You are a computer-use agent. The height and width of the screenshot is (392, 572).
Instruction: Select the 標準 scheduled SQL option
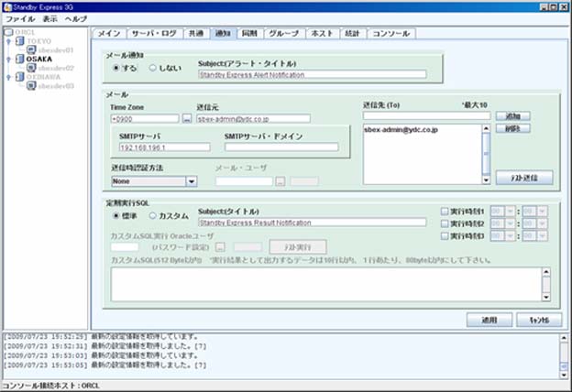(116, 216)
